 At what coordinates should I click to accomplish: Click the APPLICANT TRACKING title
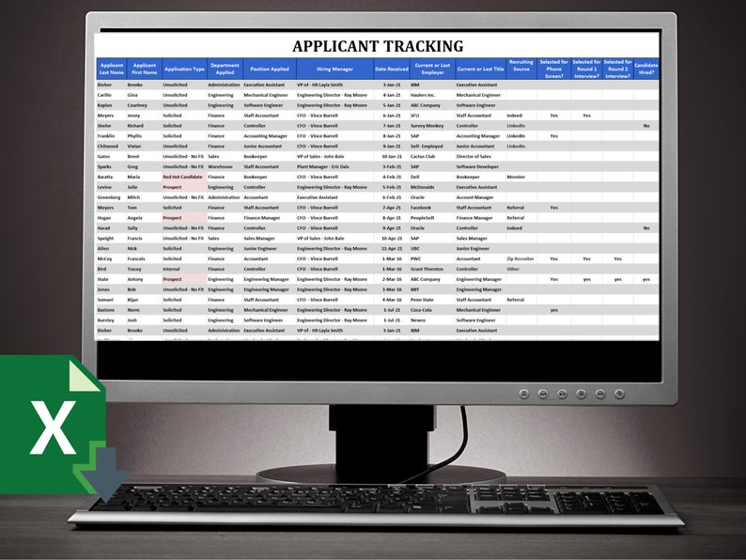(378, 46)
